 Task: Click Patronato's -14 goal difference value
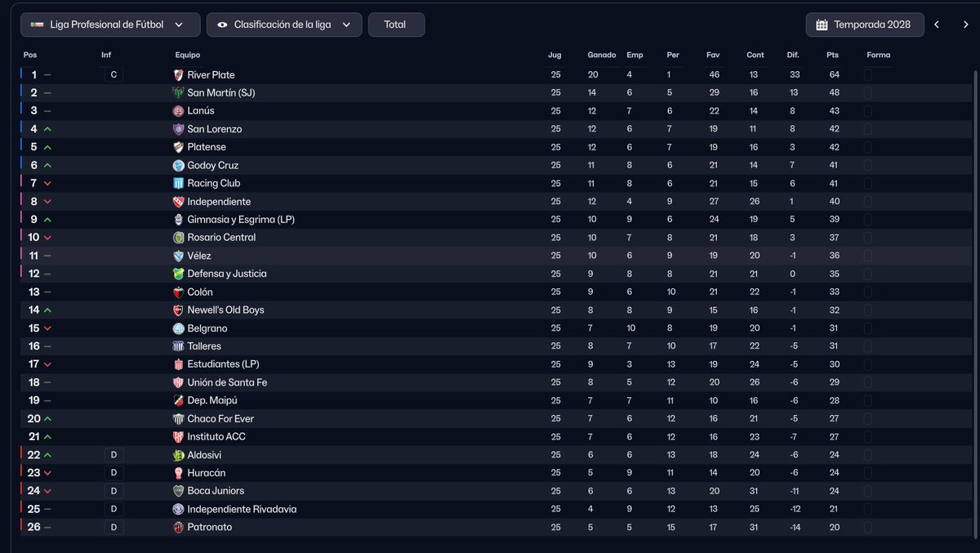pyautogui.click(x=795, y=527)
